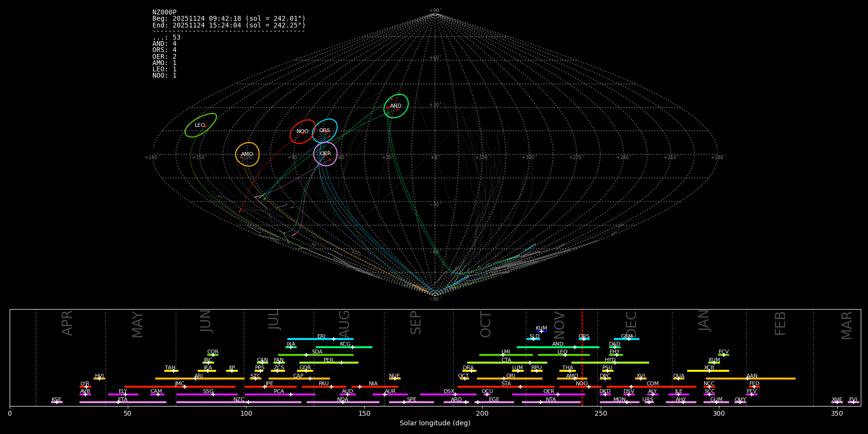Click 'OER: 2' in the count list
The image size is (868, 434).
pyautogui.click(x=164, y=57)
